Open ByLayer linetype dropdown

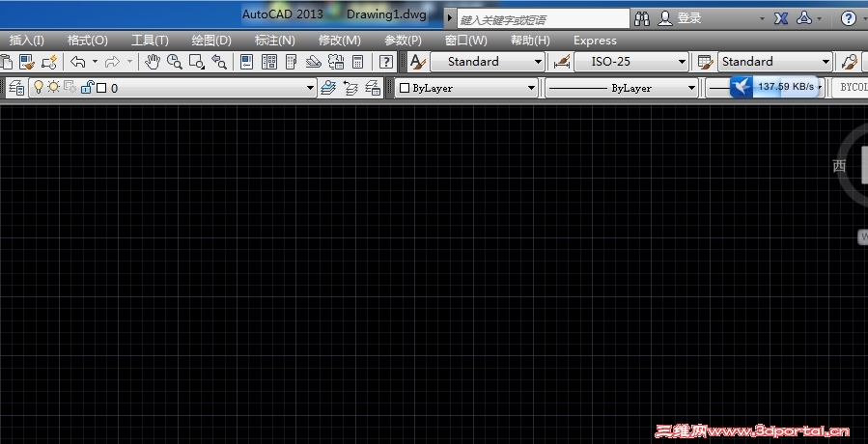tap(691, 88)
